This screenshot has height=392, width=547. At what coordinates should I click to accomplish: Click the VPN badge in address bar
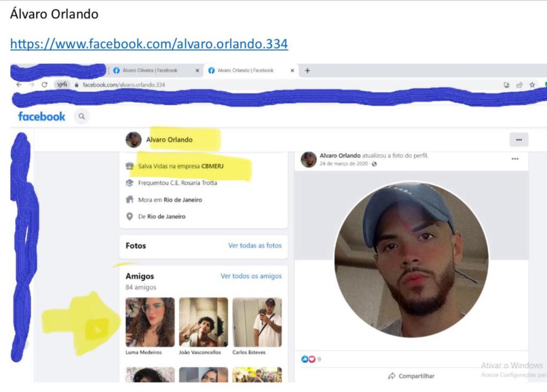pos(62,85)
